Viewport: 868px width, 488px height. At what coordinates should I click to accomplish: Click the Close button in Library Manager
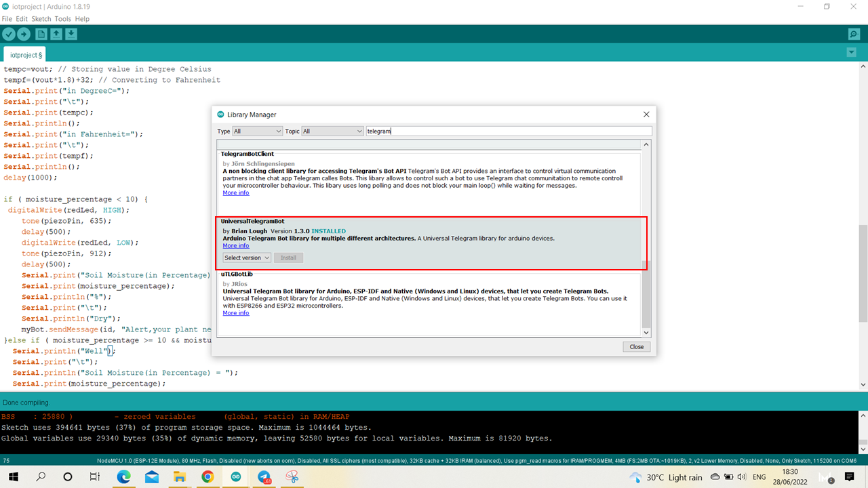pos(637,346)
